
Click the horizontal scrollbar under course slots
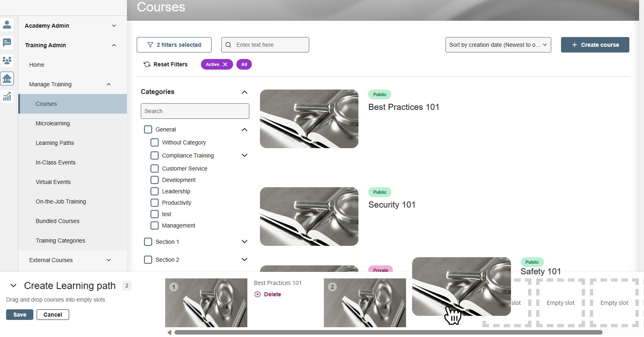tap(388, 333)
